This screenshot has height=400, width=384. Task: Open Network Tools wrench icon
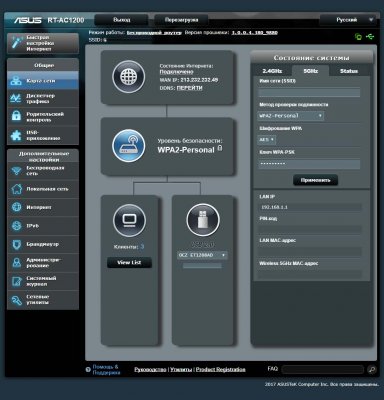point(16,300)
